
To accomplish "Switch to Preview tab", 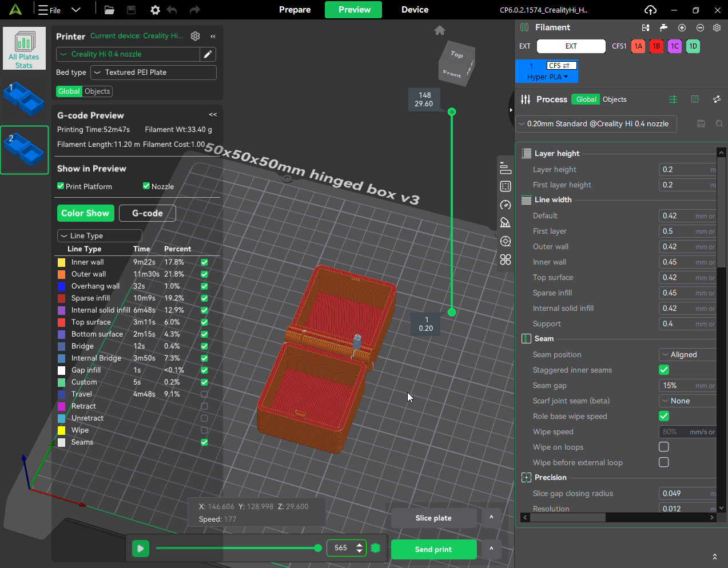I will tap(354, 10).
